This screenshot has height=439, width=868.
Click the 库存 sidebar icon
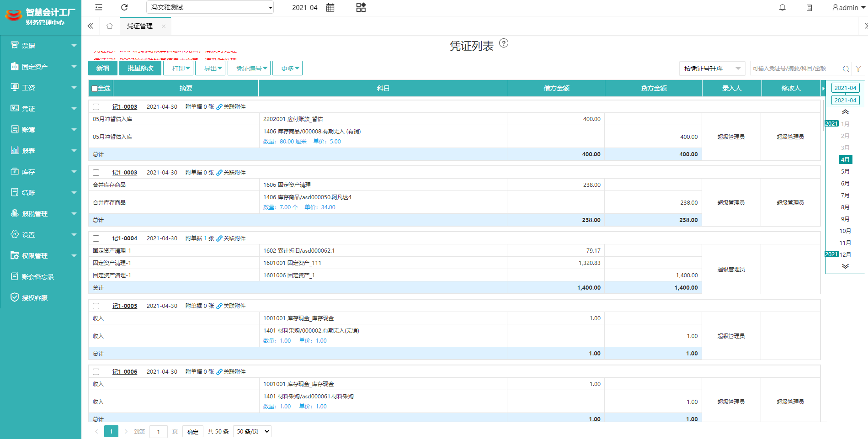click(x=15, y=172)
